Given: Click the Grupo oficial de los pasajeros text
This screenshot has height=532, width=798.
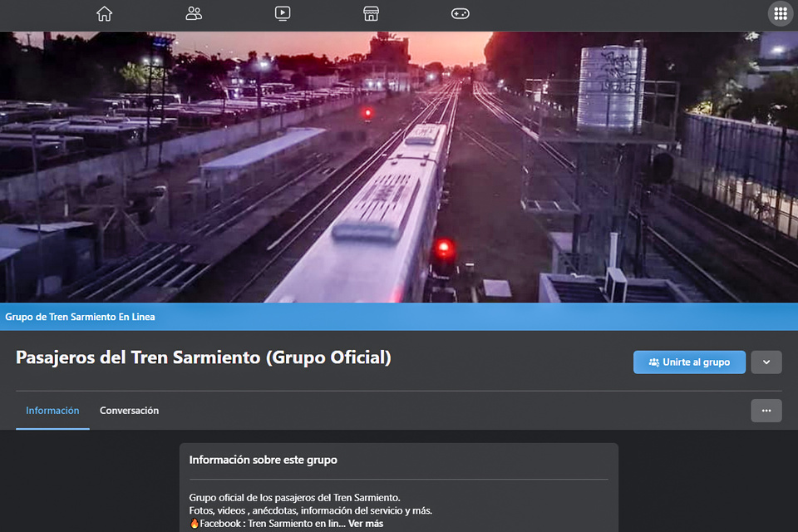Looking at the screenshot, I should [294, 498].
